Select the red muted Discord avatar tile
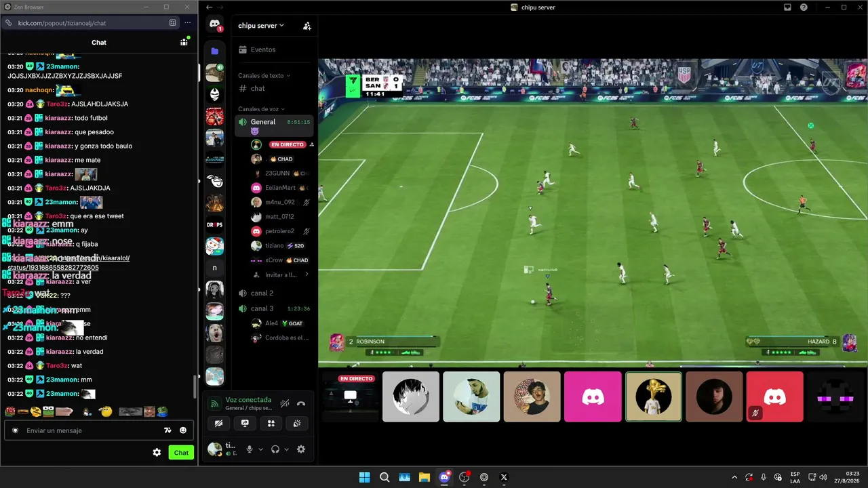Image resolution: width=868 pixels, height=488 pixels. pos(774,396)
